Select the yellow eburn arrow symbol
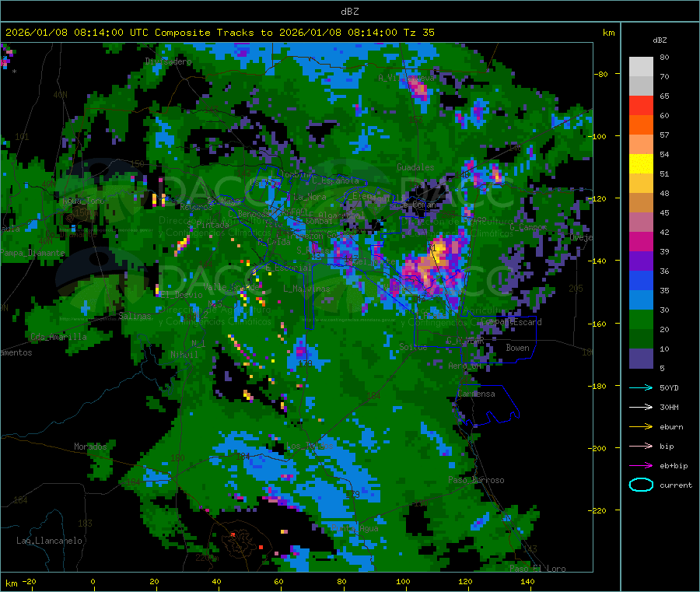The height and width of the screenshot is (592, 700). tap(641, 427)
